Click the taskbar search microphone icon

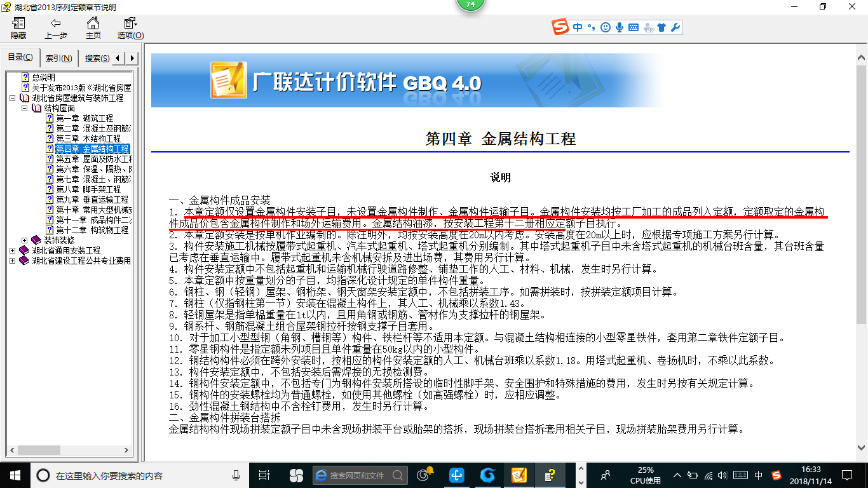(x=236, y=475)
